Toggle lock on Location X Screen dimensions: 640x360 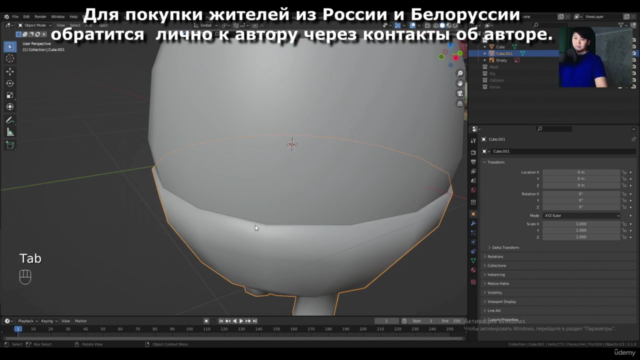click(x=624, y=172)
